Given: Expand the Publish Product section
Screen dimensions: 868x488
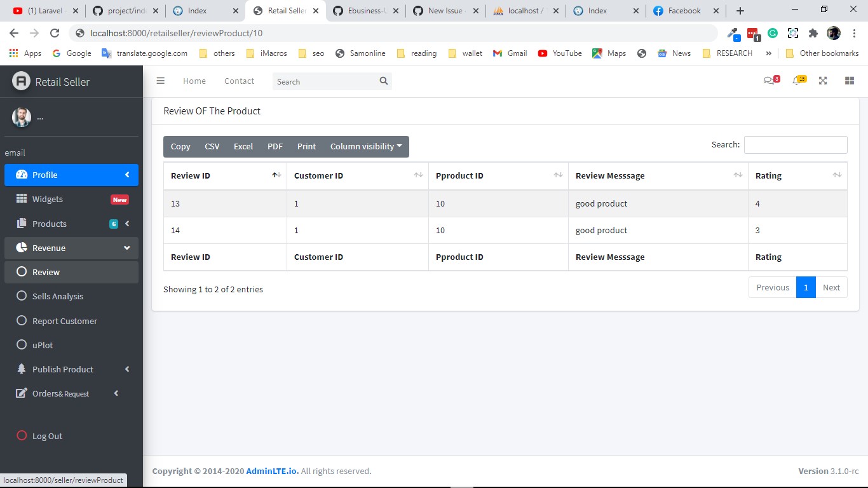Looking at the screenshot, I should (63, 369).
